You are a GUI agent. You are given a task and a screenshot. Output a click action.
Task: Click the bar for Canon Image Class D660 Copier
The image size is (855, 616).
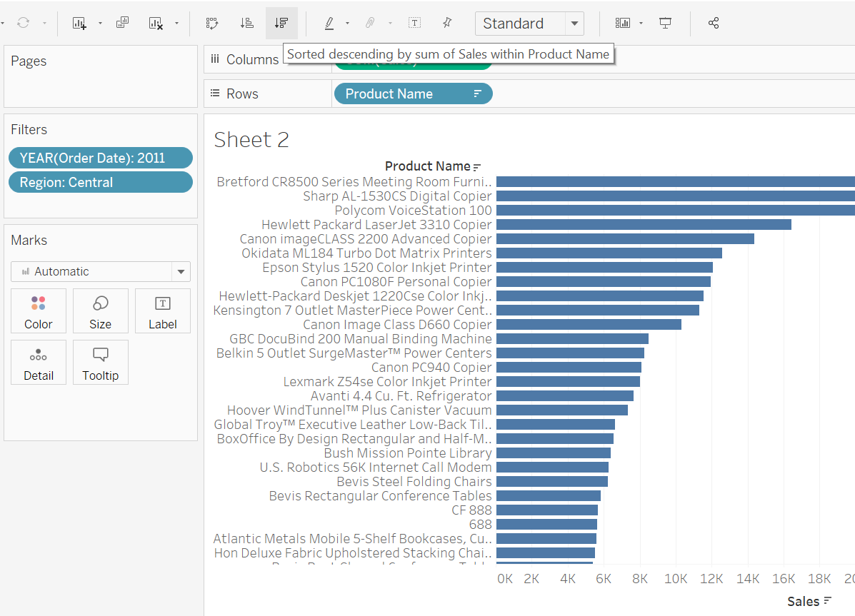(589, 324)
